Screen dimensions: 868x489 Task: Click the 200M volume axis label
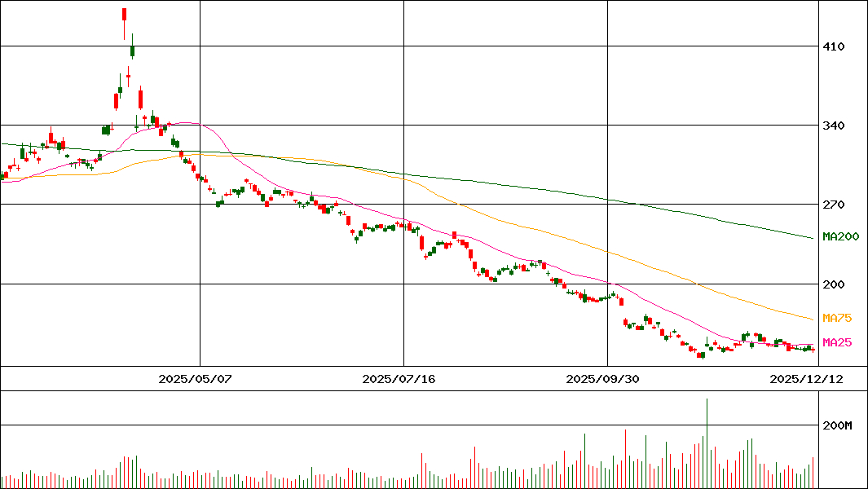[x=836, y=425]
